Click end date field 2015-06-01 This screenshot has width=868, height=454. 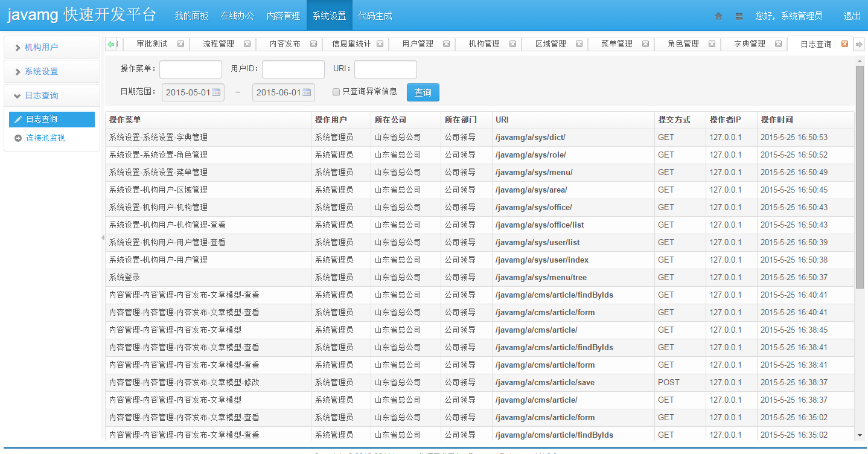tap(284, 92)
